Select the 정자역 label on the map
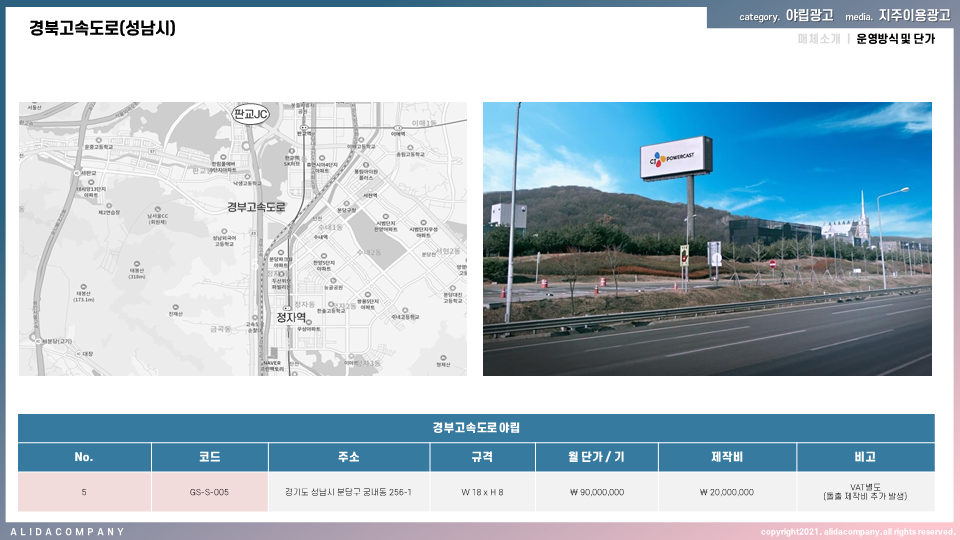Screen dimensions: 960x540 coord(291,317)
